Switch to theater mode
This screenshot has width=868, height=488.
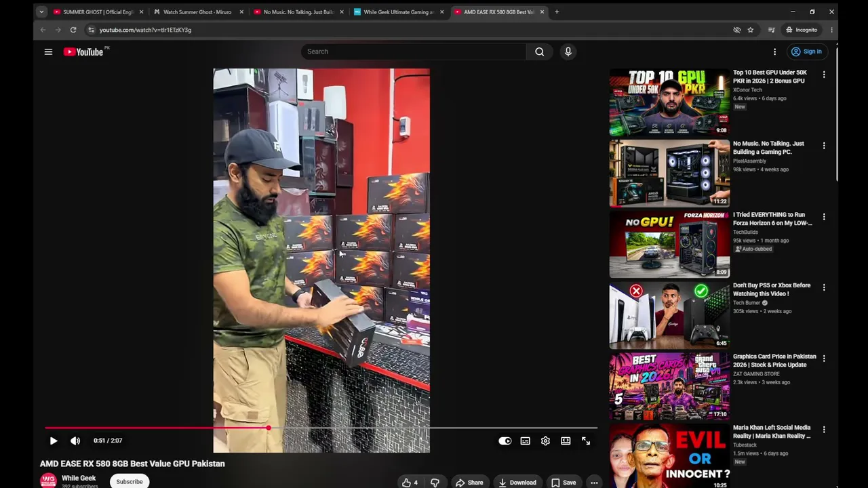point(566,441)
